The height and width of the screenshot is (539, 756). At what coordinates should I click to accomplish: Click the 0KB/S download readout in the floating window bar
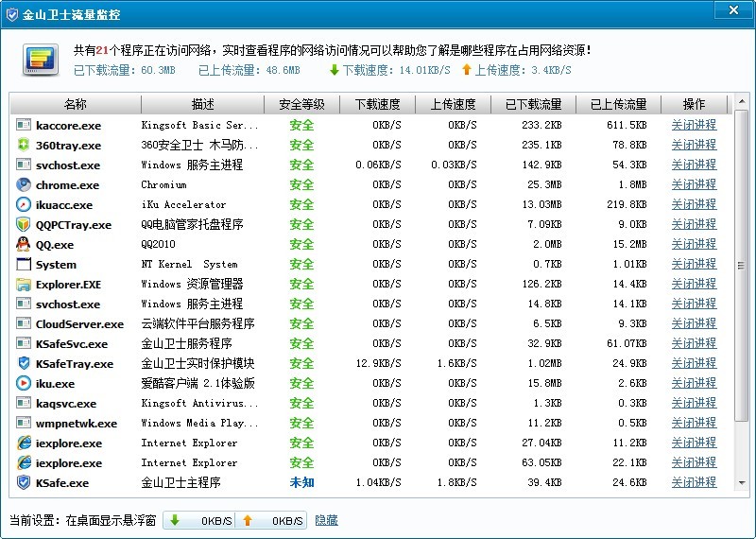tap(217, 521)
